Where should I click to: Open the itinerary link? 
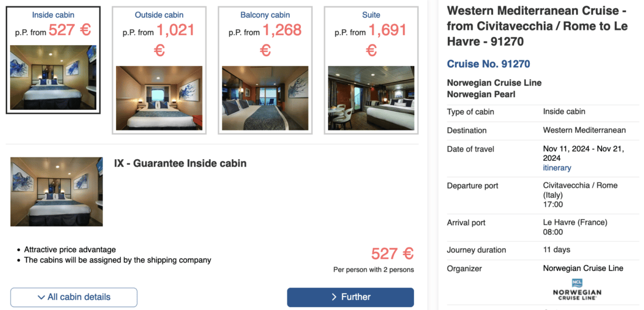click(x=557, y=168)
